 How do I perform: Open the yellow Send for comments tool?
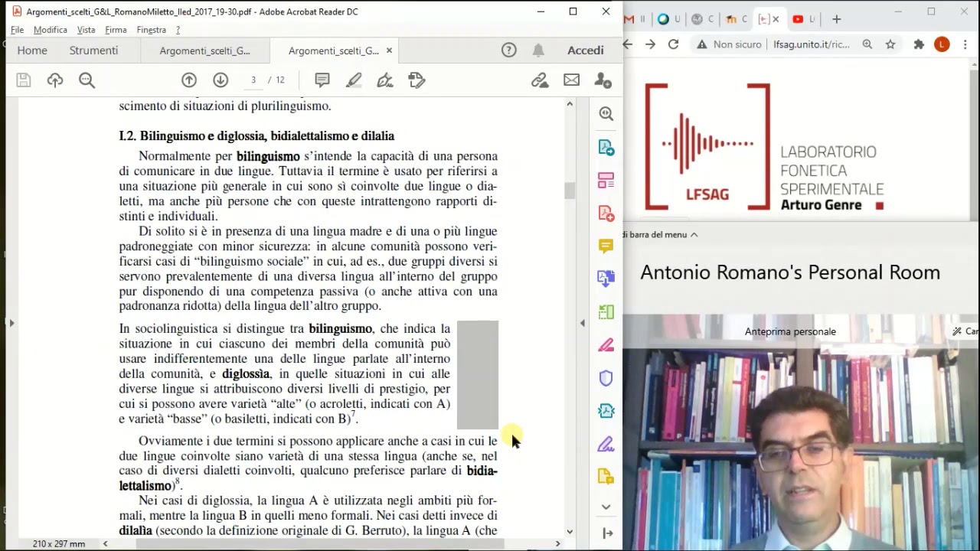[606, 476]
